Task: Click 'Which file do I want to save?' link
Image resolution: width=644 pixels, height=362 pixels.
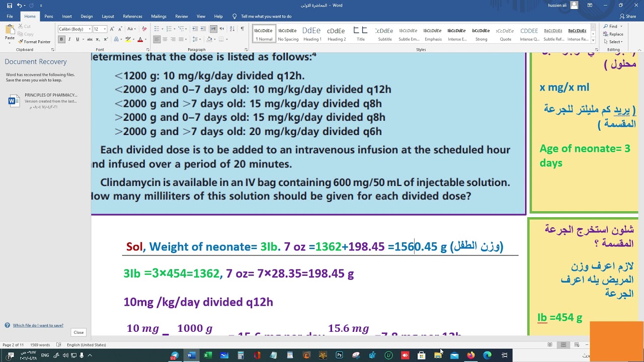Action: pos(38,325)
